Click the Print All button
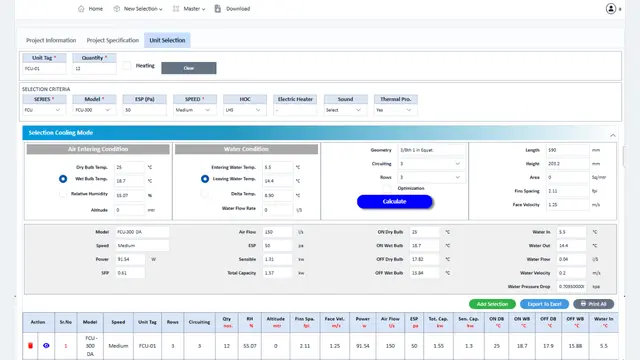This screenshot has height=360, width=640. (x=593, y=304)
